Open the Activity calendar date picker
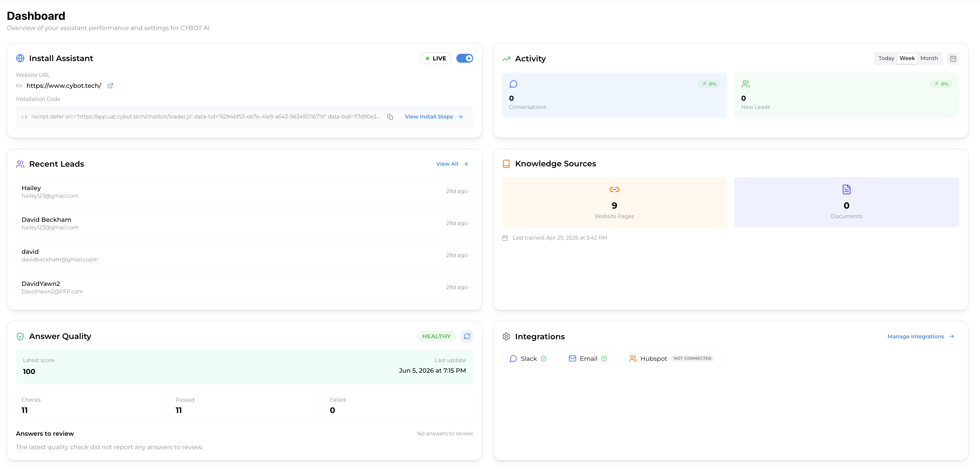 (953, 58)
